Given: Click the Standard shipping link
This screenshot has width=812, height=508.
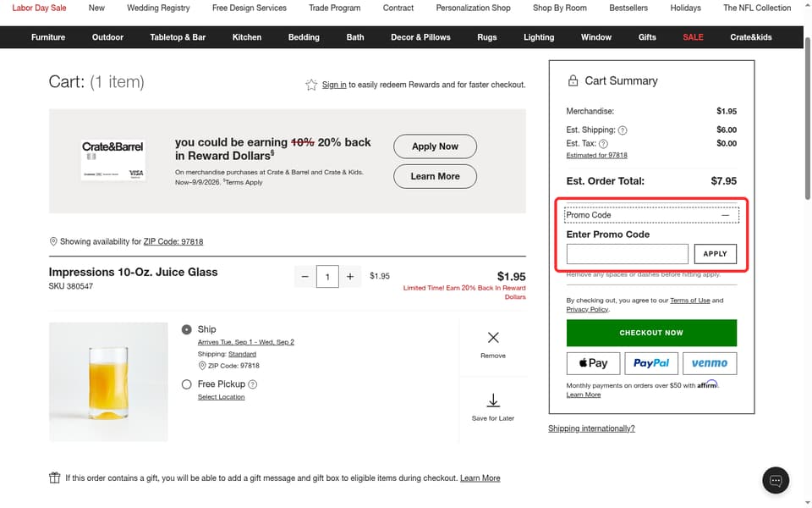Looking at the screenshot, I should point(242,354).
